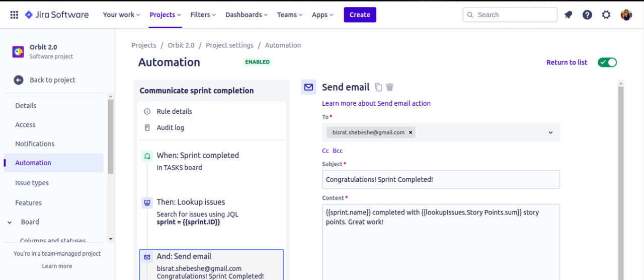
Task: Toggle the rule enabled switch off
Action: pos(607,62)
